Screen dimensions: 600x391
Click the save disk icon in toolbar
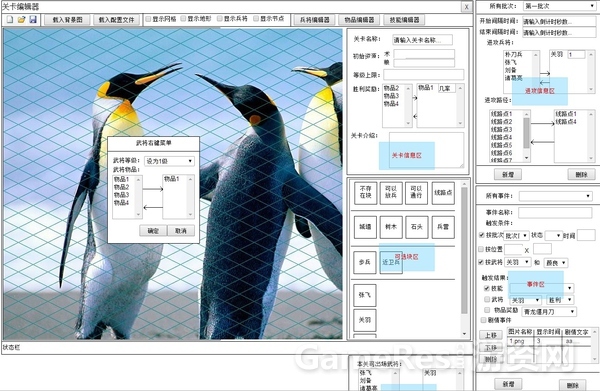33,19
